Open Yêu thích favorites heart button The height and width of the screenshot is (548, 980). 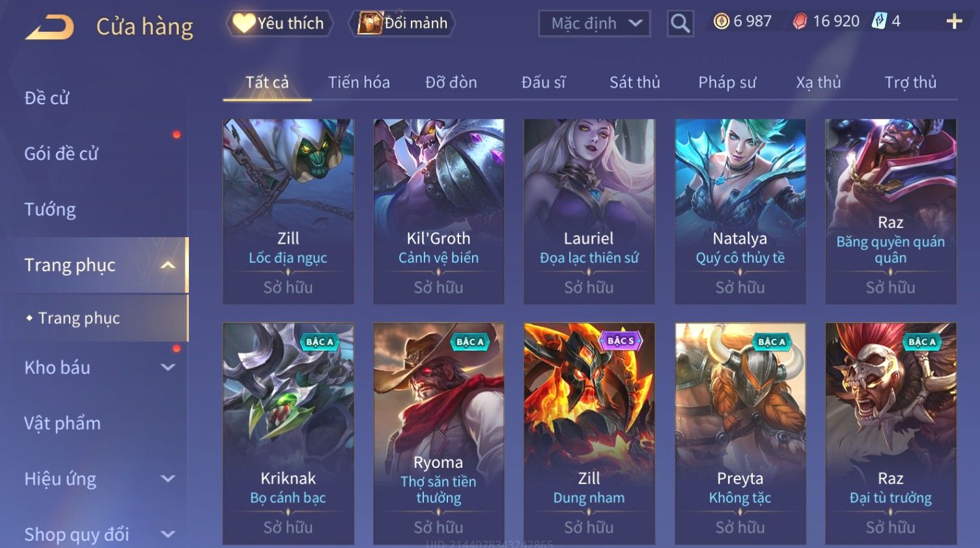[279, 23]
